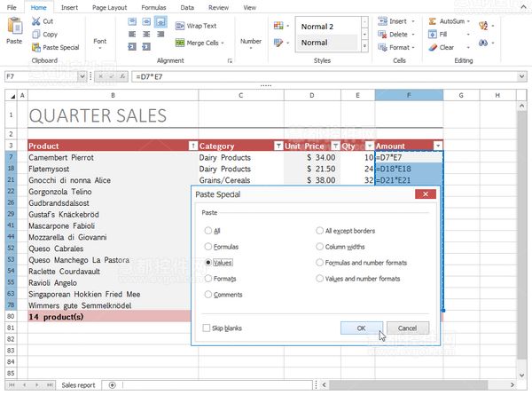
Task: Click the Paste clipboard icon
Action: (x=14, y=26)
